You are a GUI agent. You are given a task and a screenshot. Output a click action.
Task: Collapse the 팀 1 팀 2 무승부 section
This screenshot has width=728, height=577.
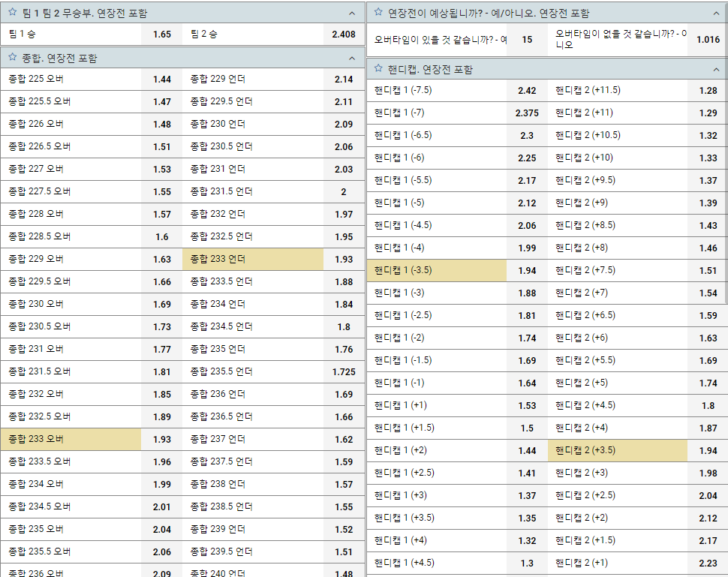(352, 13)
